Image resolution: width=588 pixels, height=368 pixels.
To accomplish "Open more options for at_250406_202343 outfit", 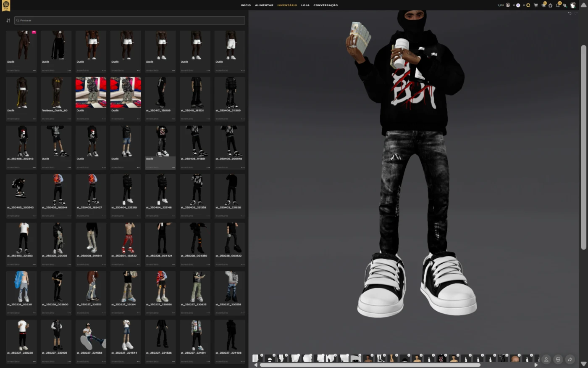I will tap(34, 167).
